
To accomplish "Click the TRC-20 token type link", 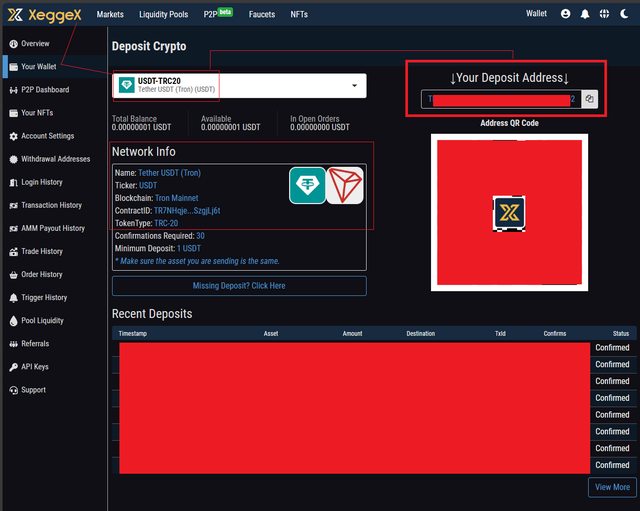I will (x=166, y=223).
